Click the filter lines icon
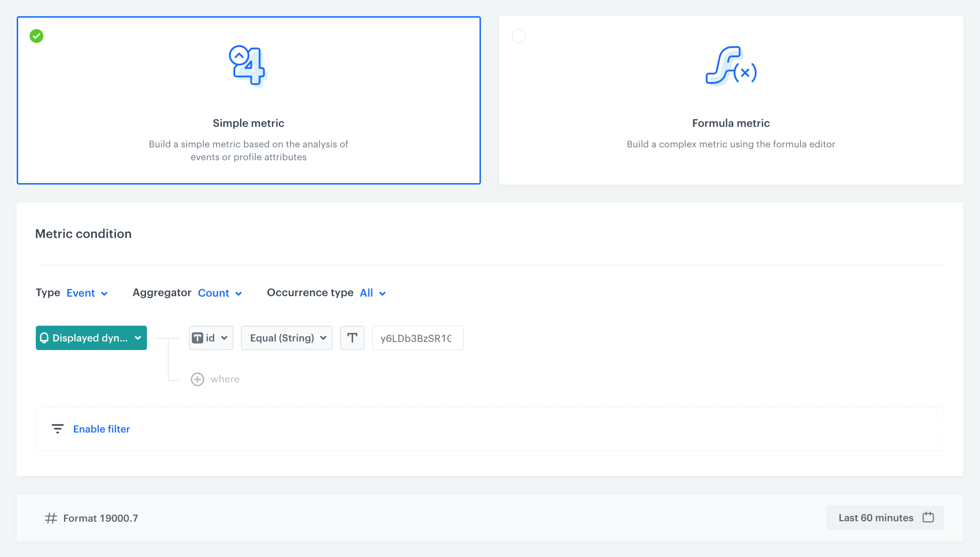The width and height of the screenshot is (980, 557). [x=57, y=429]
